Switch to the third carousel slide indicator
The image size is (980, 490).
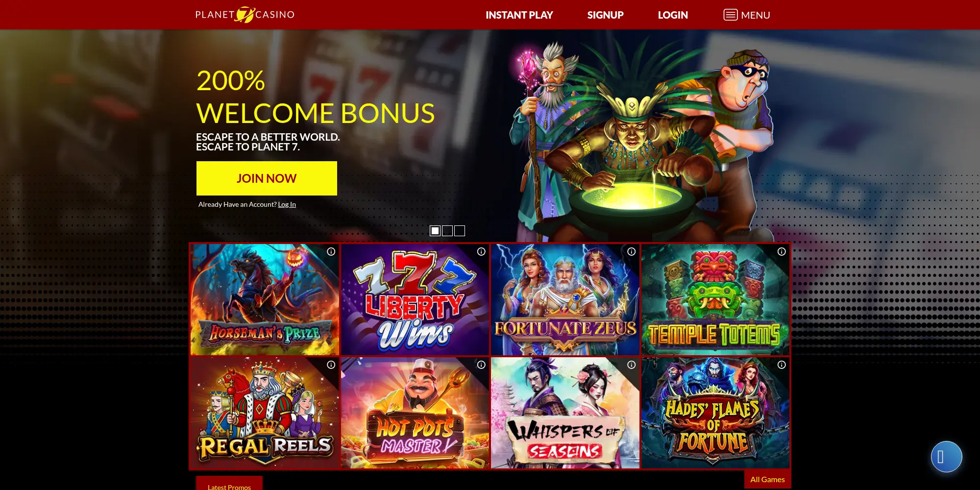(460, 231)
